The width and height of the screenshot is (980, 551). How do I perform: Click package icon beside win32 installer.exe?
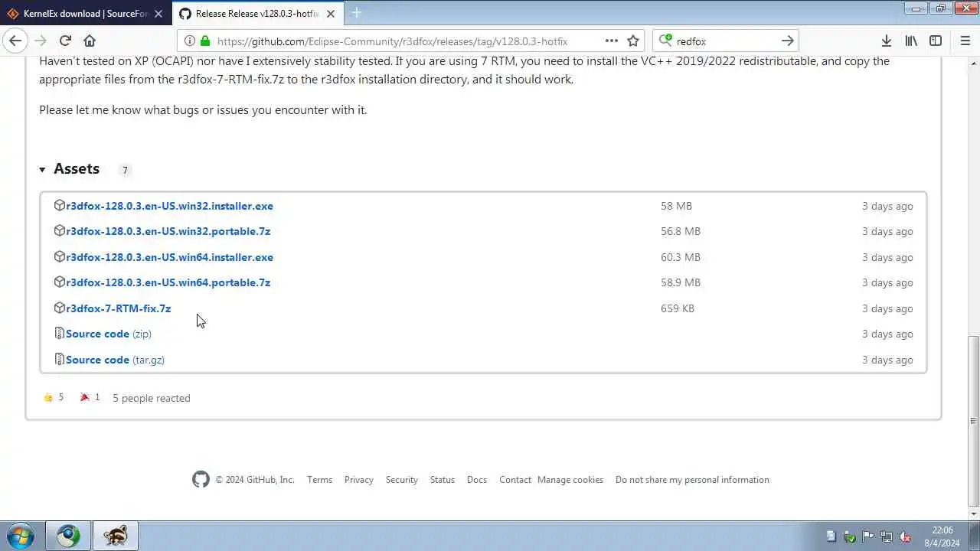(60, 206)
